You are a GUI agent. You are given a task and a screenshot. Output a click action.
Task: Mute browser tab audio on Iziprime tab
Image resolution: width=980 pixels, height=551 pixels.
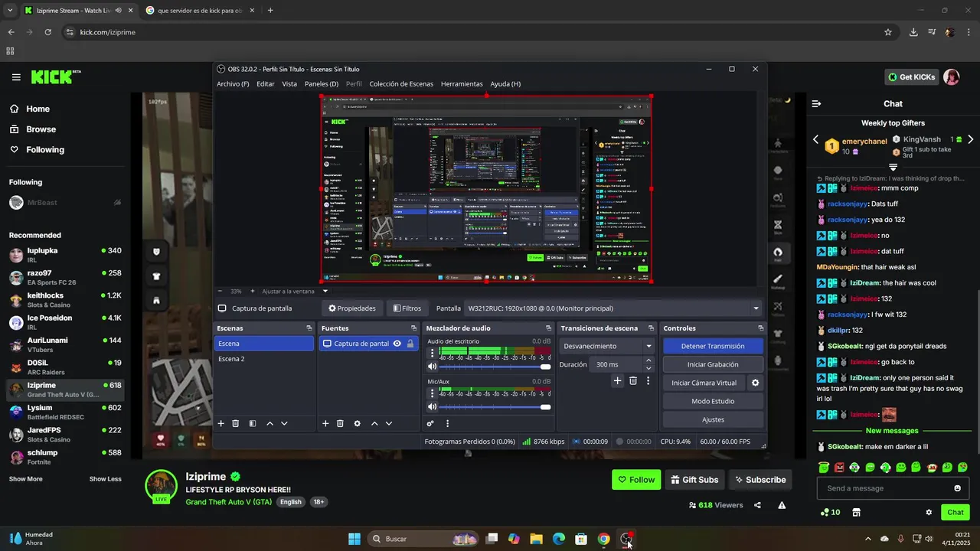(x=118, y=11)
